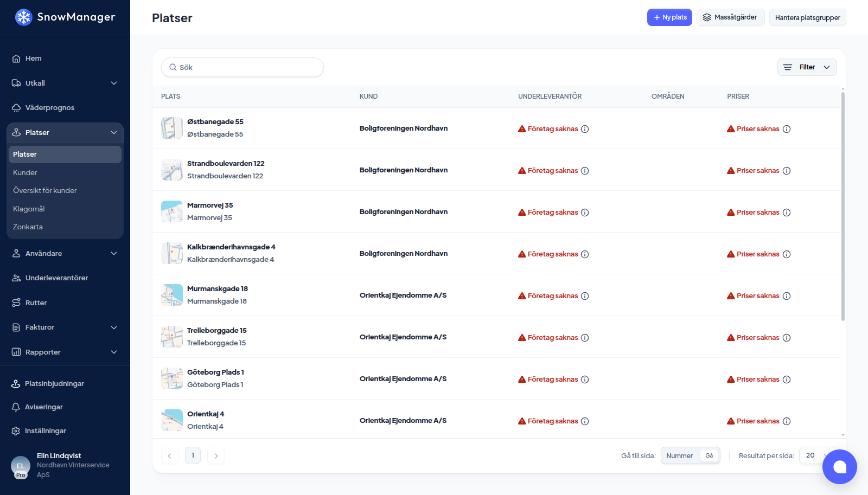This screenshot has width=868, height=495.
Task: Click Företag saknas info icon for Strandboulevarden 122
Action: click(585, 171)
